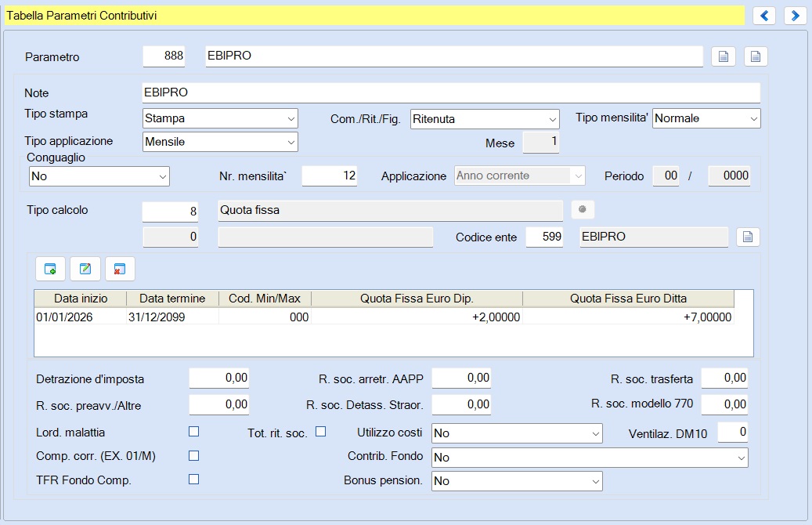Screen dimensions: 812x525
Task: Click Codice ente EBIPRO description field
Action: click(x=654, y=237)
